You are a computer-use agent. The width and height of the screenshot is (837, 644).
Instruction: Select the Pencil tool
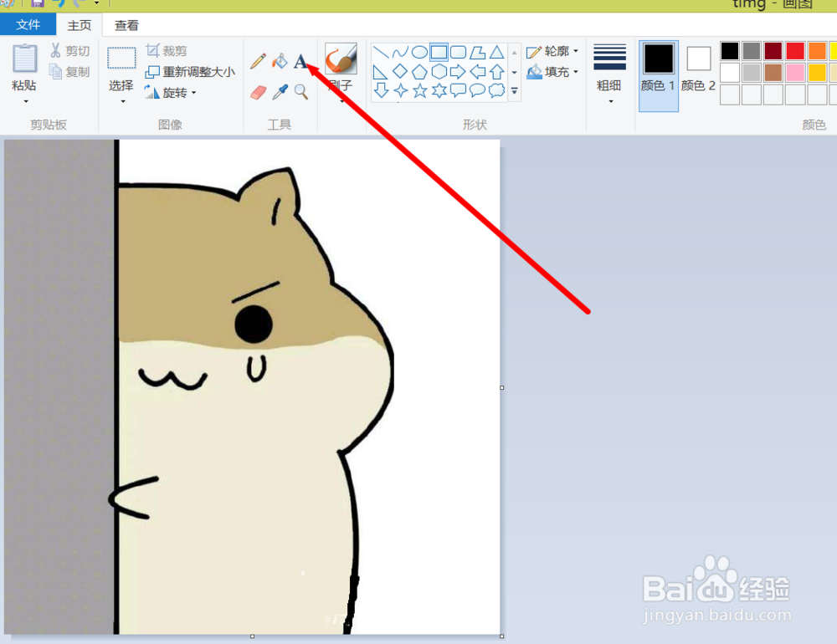coord(258,61)
